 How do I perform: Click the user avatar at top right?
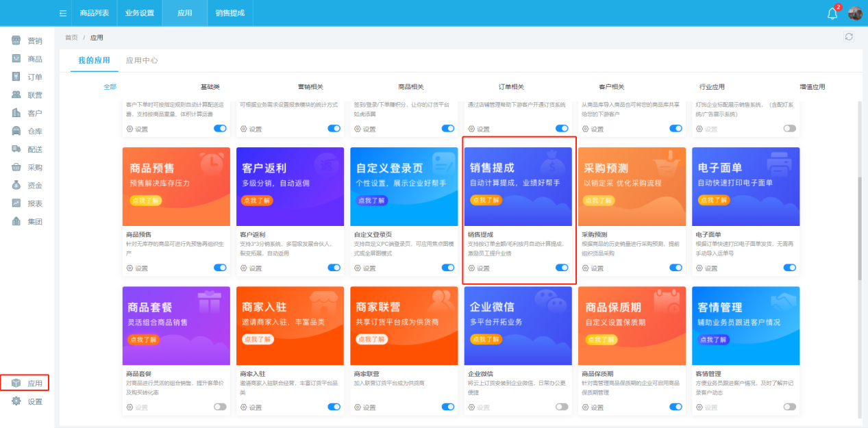tap(855, 13)
